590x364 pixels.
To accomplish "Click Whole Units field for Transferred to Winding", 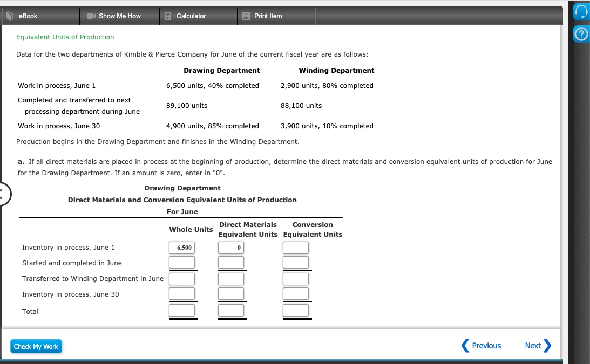I will tap(182, 279).
